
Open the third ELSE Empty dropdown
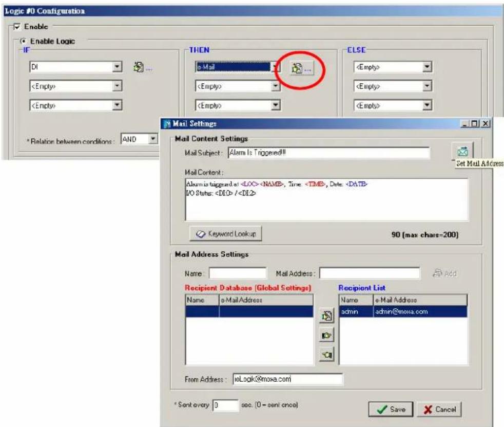[x=427, y=105]
